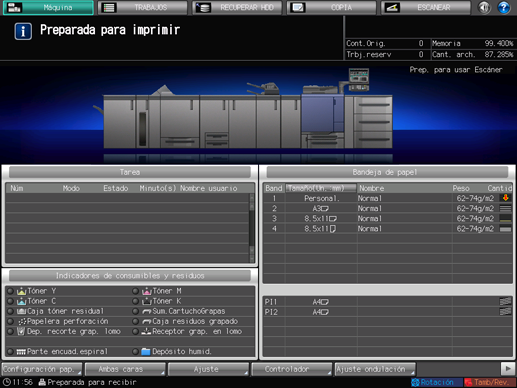Select the Tóner C indicator radio
Screen dimensions: 517x388
[10, 301]
